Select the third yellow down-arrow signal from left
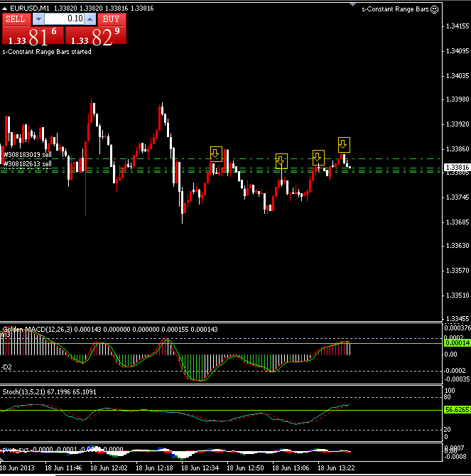Image resolution: width=471 pixels, height=476 pixels. (318, 158)
